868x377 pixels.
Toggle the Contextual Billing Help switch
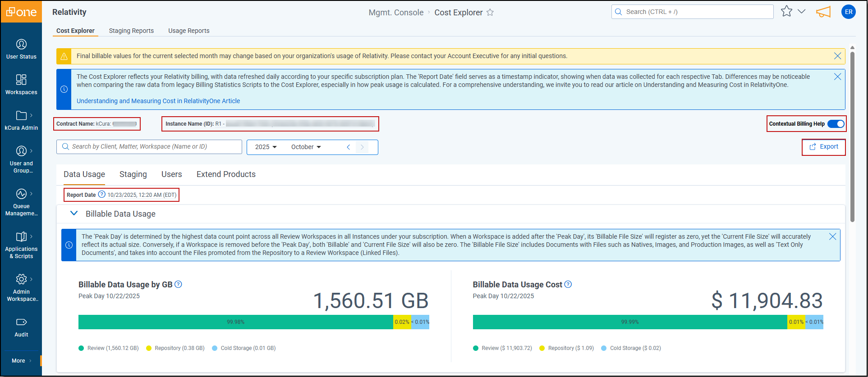pyautogui.click(x=836, y=124)
